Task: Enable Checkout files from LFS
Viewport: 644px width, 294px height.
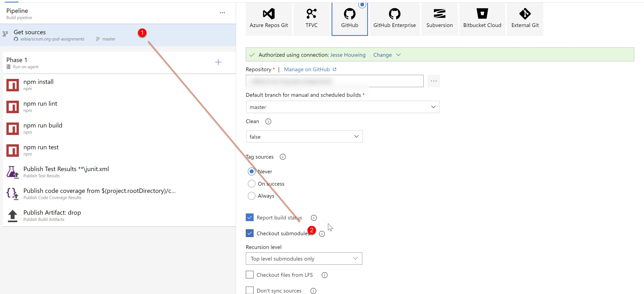Action: [249, 275]
